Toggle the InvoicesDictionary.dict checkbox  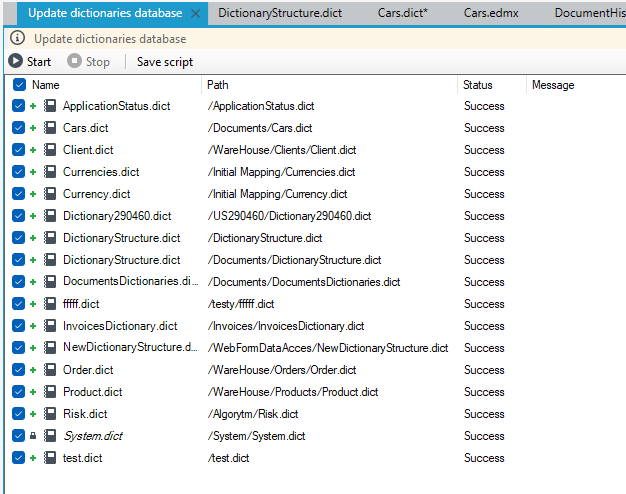click(18, 326)
